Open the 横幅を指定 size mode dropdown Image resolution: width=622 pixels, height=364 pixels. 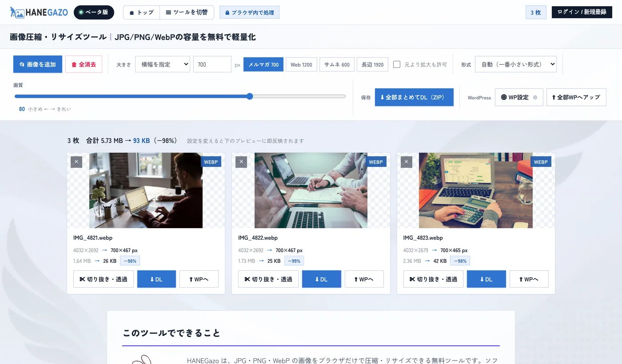163,64
